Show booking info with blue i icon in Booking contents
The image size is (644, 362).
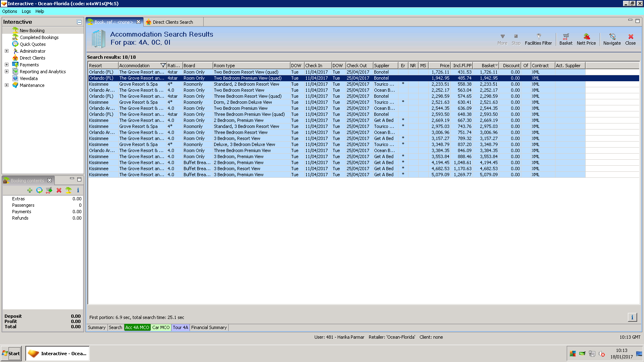tap(78, 190)
